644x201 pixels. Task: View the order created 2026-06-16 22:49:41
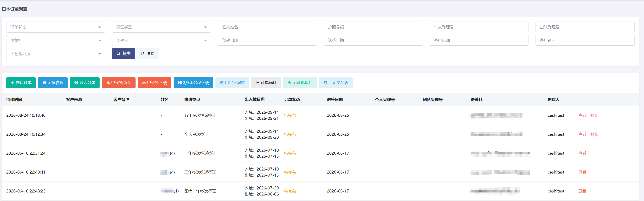click(582, 172)
